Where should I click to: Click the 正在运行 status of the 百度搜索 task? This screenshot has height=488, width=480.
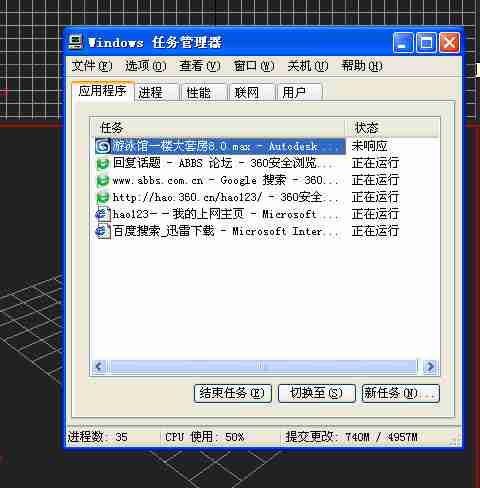pyautogui.click(x=375, y=231)
